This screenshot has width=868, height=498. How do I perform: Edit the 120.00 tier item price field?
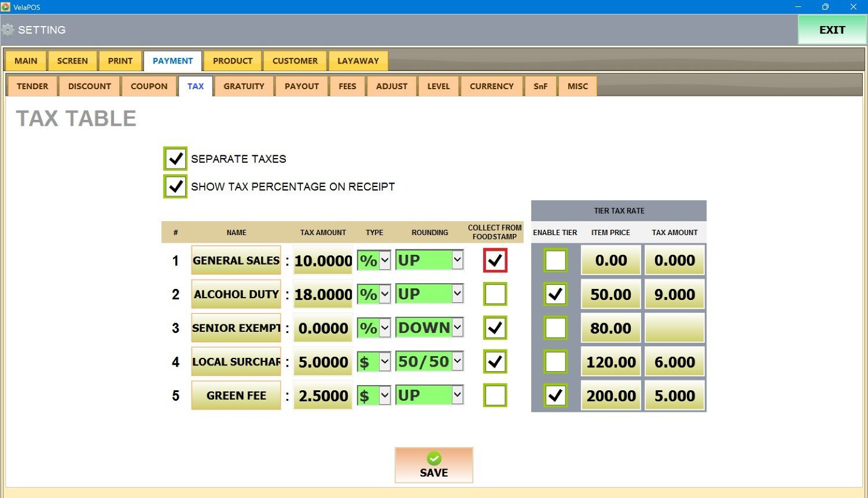(610, 362)
